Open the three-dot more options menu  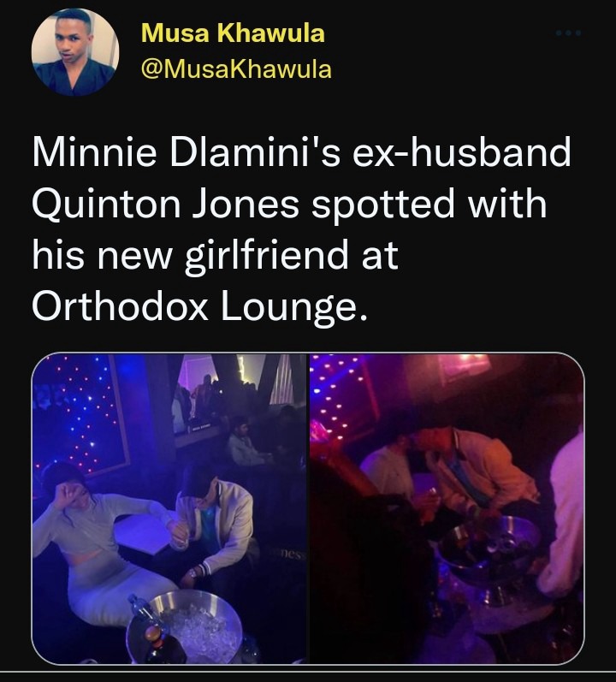click(x=568, y=33)
